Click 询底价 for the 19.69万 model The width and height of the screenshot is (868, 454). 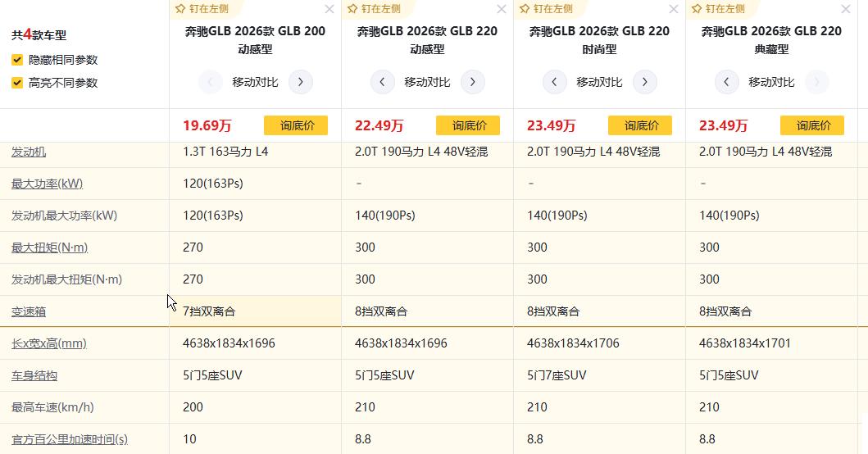[x=296, y=125]
